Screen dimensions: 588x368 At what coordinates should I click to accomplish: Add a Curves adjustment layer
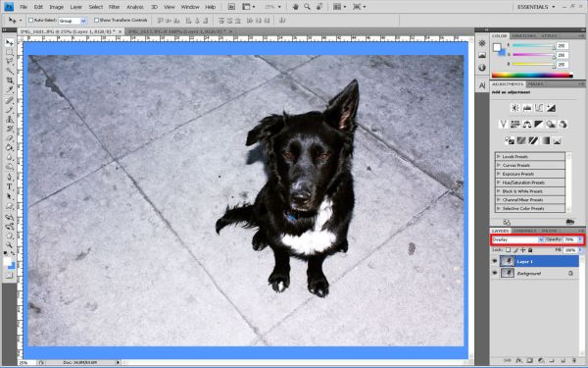(x=539, y=108)
